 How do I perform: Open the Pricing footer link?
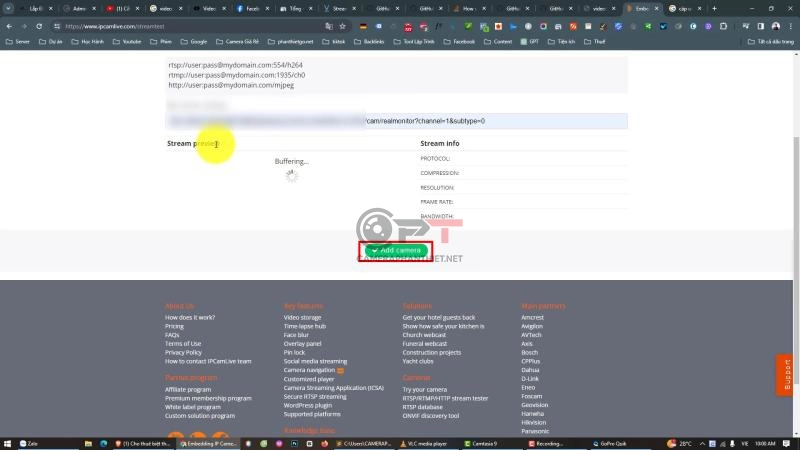[x=174, y=326]
